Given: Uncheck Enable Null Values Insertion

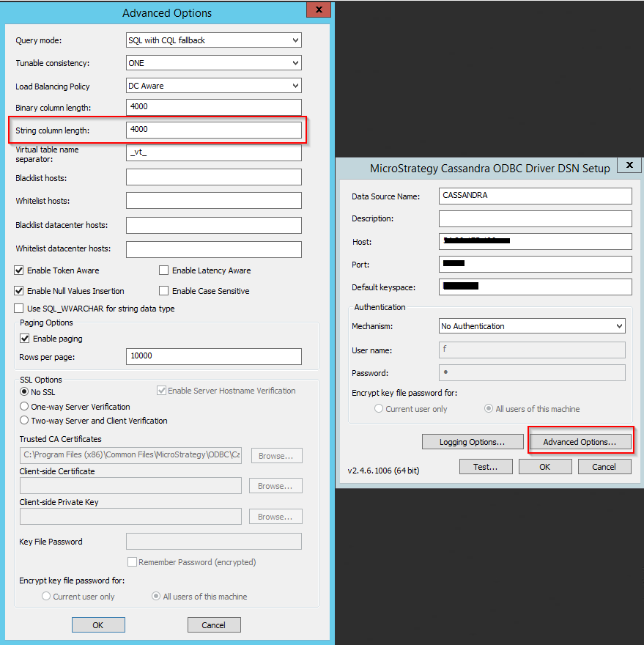Looking at the screenshot, I should pyautogui.click(x=18, y=290).
